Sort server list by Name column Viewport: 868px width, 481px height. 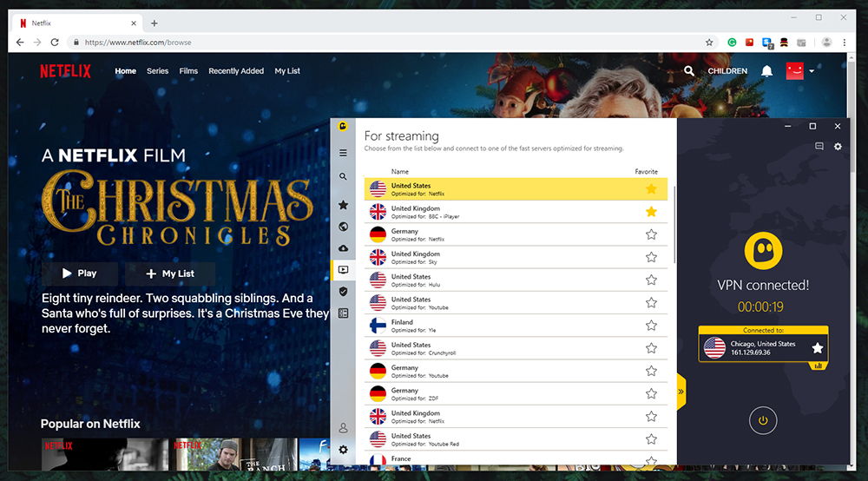coord(399,172)
